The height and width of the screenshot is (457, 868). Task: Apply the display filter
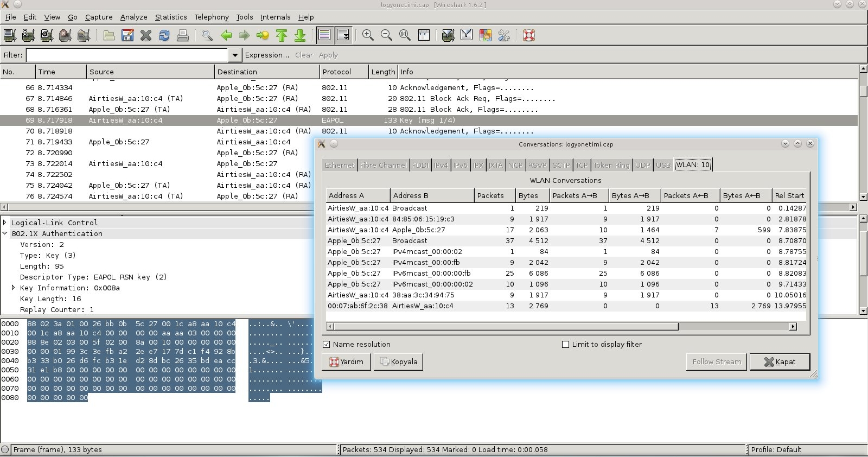coord(328,55)
